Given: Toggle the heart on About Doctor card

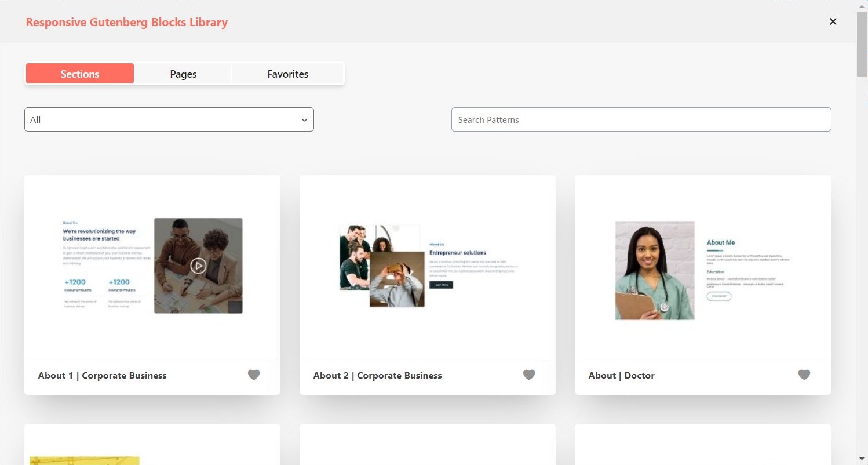Looking at the screenshot, I should [804, 375].
